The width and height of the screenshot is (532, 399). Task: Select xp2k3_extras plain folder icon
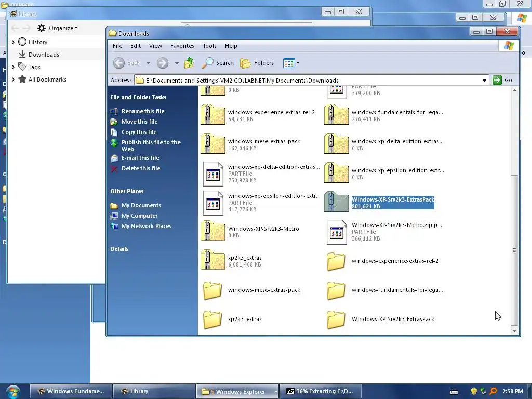[212, 320]
